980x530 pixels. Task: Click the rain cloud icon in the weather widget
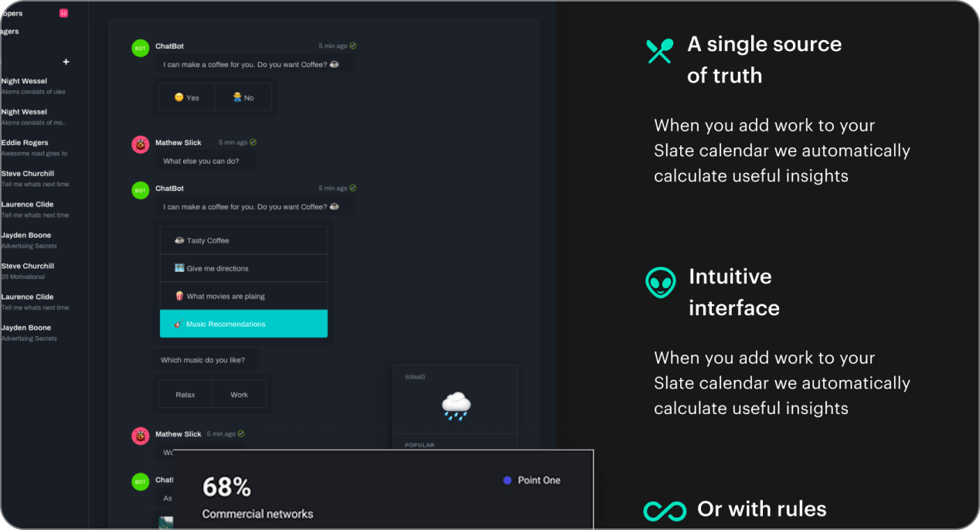pyautogui.click(x=455, y=406)
